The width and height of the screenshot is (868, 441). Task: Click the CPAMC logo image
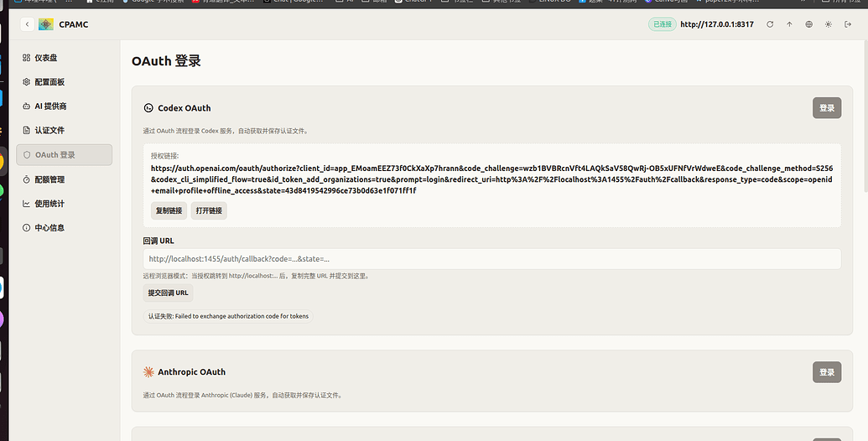coord(46,24)
